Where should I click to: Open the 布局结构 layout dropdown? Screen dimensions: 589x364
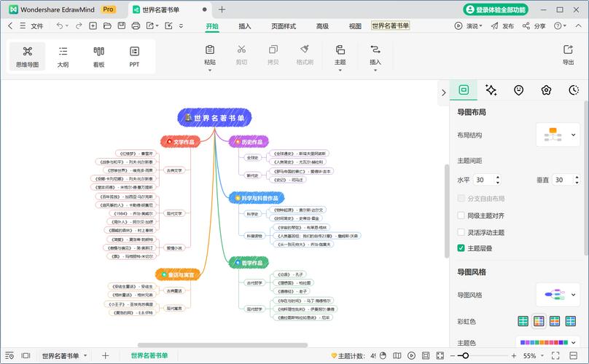click(558, 135)
